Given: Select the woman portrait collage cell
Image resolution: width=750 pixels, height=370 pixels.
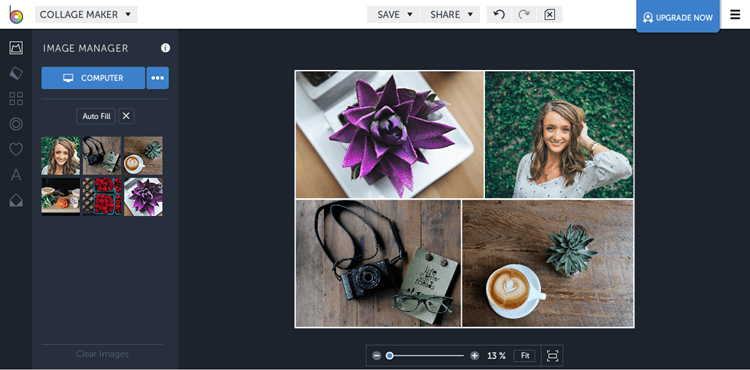Looking at the screenshot, I should [x=559, y=134].
